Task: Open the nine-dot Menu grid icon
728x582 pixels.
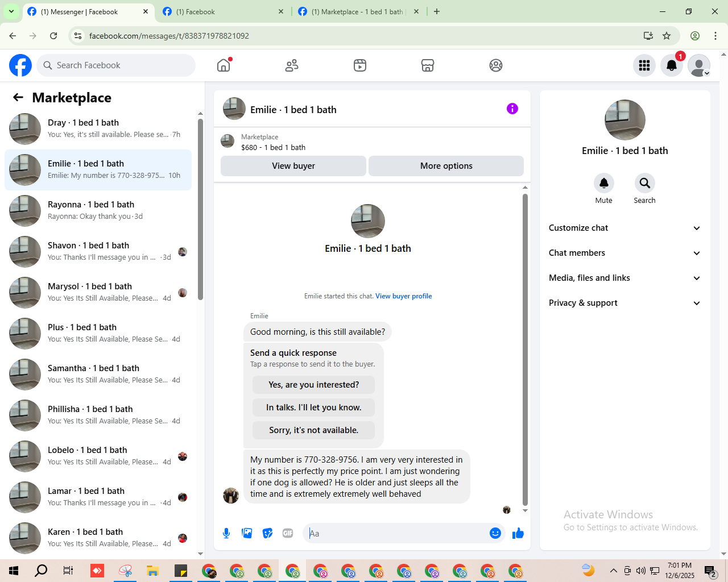Action: (644, 65)
